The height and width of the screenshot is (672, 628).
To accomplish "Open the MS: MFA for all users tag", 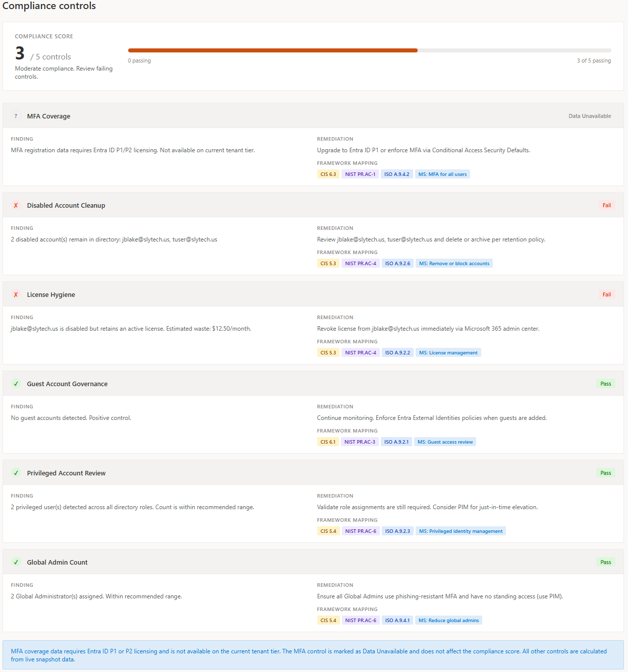I will tap(442, 174).
